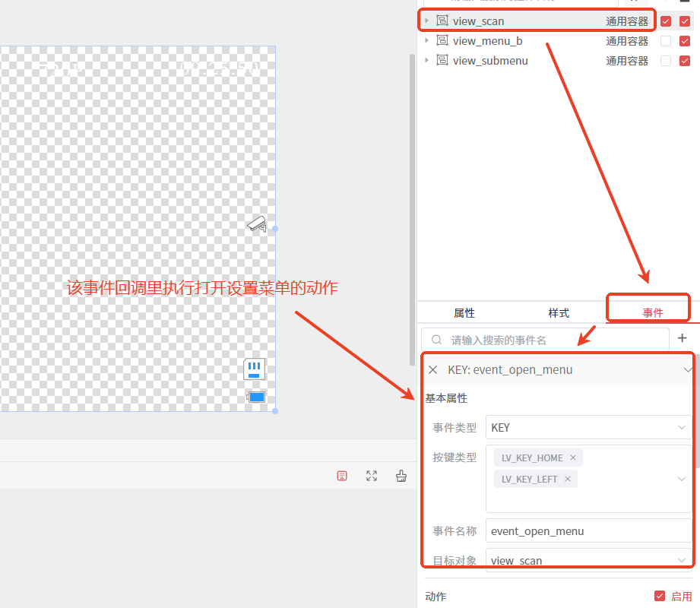Switch to the 属性 tab
700x608 pixels.
click(464, 313)
